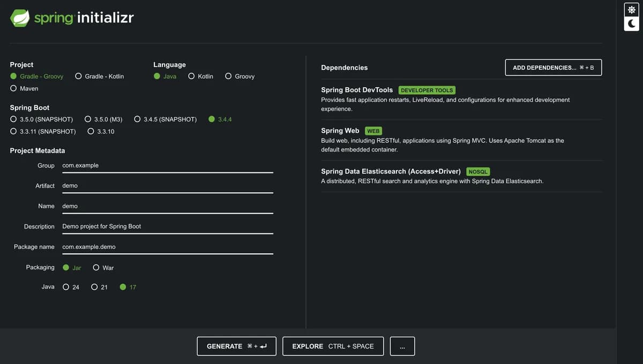Image resolution: width=643 pixels, height=364 pixels.
Task: Choose Kotlin as the language
Action: coord(200,77)
